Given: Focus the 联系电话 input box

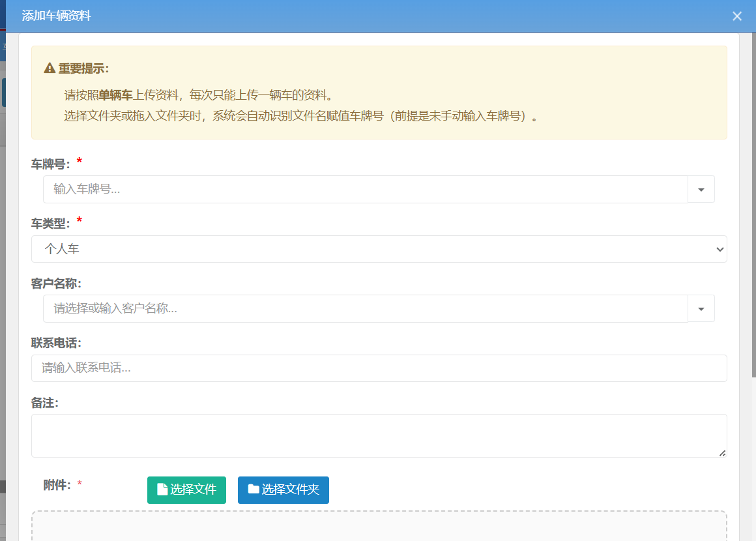Looking at the screenshot, I should tap(379, 368).
